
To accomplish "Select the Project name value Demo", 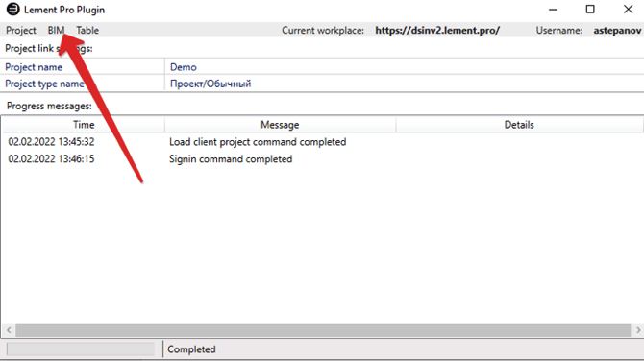I will click(184, 67).
